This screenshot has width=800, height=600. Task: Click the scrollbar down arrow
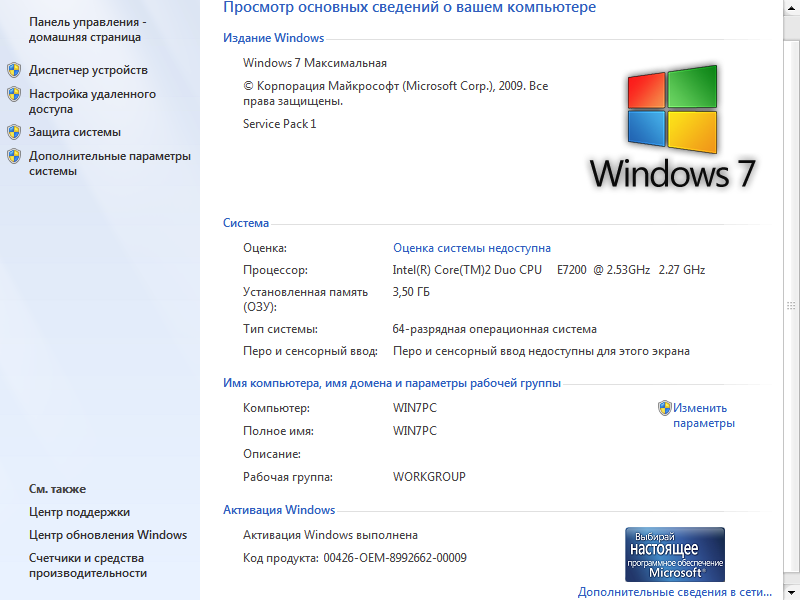click(x=791, y=592)
